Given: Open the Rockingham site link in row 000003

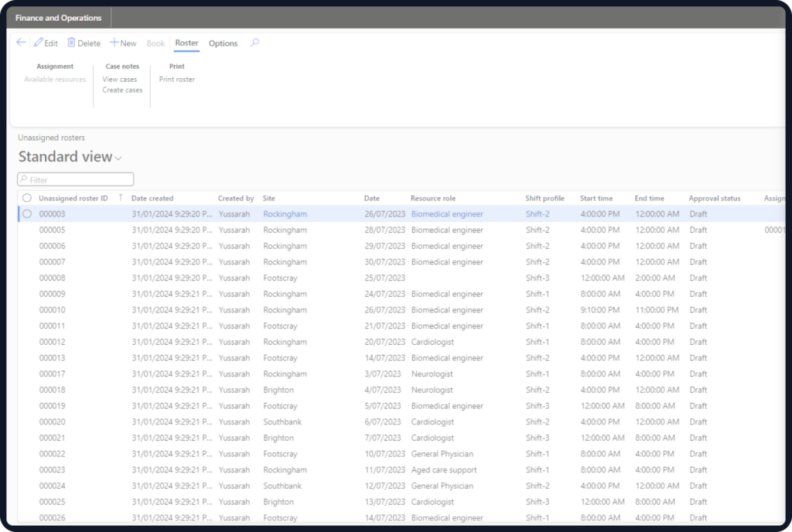Looking at the screenshot, I should (x=285, y=214).
